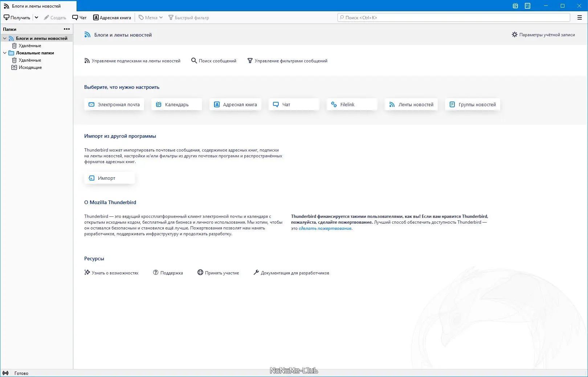Viewport: 588px width, 377px height.
Task: Click Поиск сообщений link
Action: click(214, 61)
